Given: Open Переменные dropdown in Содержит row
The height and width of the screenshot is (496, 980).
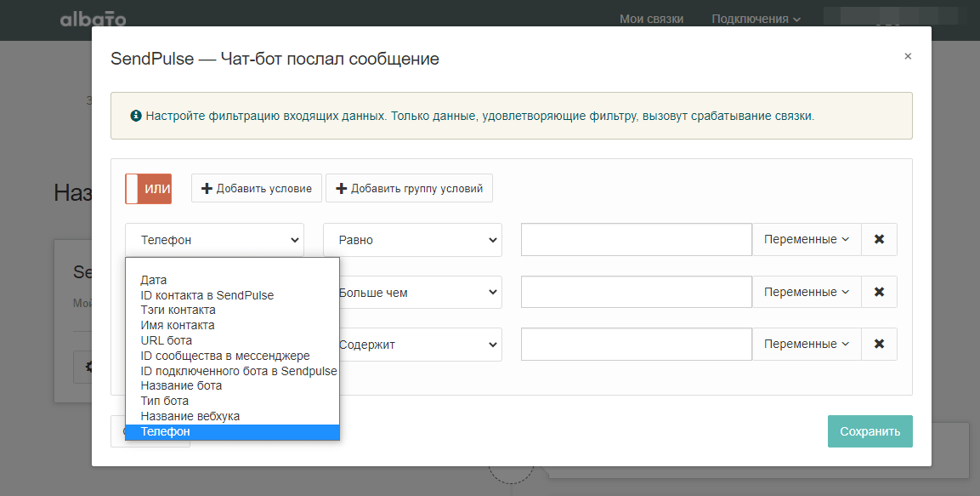Looking at the screenshot, I should pyautogui.click(x=807, y=344).
